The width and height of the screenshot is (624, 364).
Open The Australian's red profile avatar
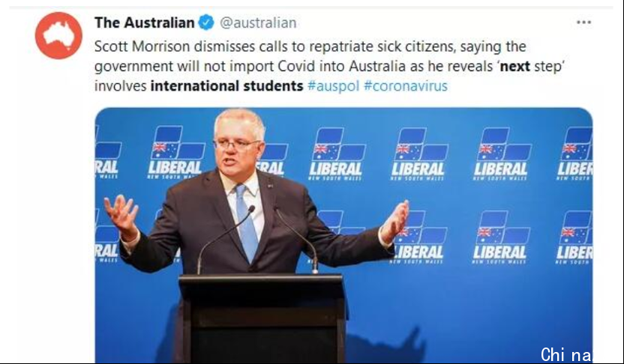58,35
